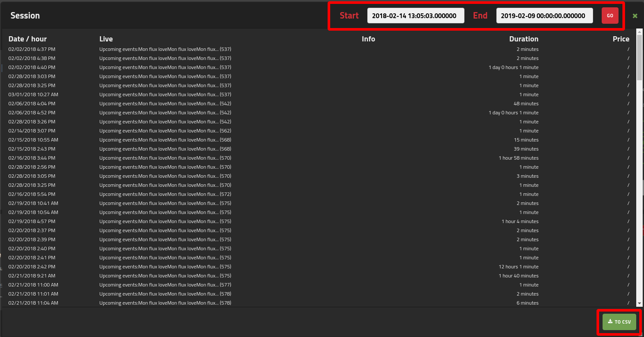Export sessions with TO CSV button
This screenshot has height=337, width=644.
click(x=619, y=322)
